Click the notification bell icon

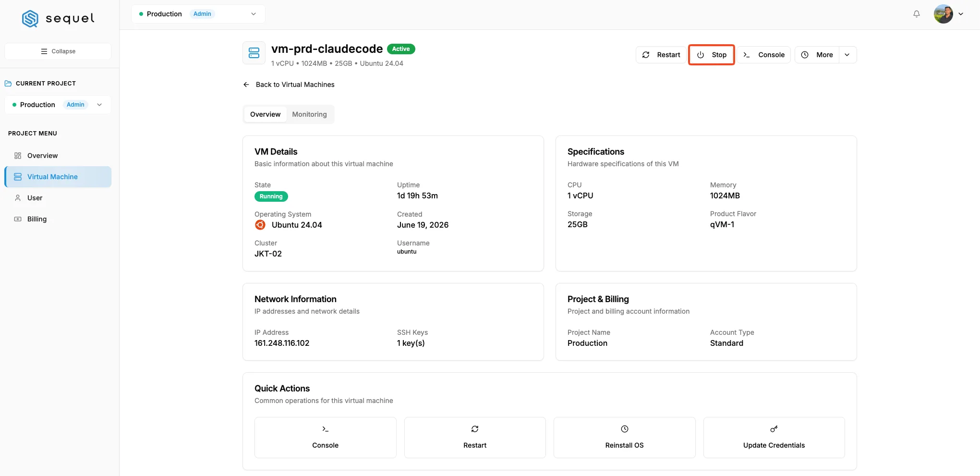pos(916,14)
